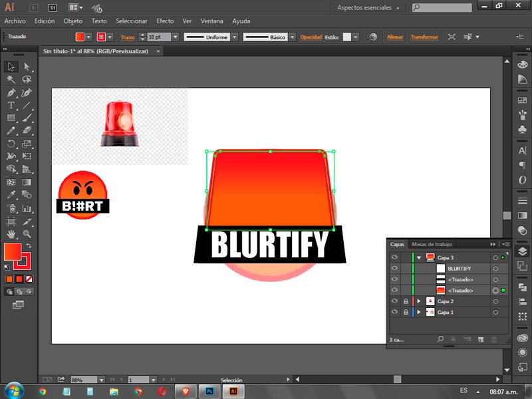Open the stroke weight 10 pt dropdown
Viewport: 532px width, 399px height.
point(176,37)
